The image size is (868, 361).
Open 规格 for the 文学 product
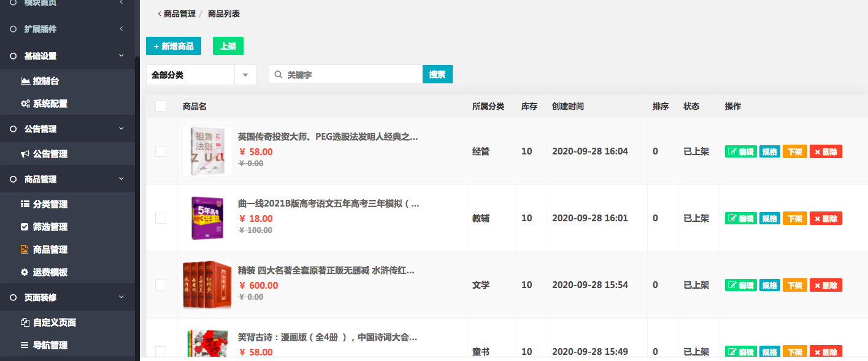pos(769,285)
